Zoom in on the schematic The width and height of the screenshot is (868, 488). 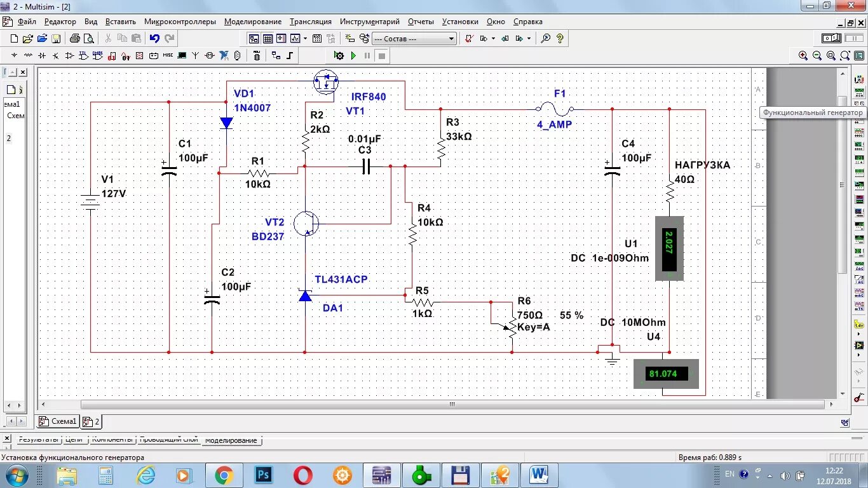coord(803,55)
